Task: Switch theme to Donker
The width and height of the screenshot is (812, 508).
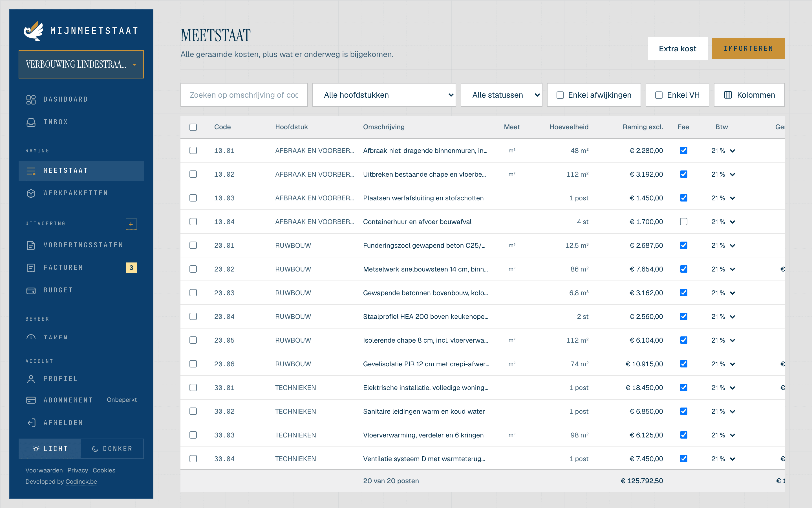Action: (112, 449)
